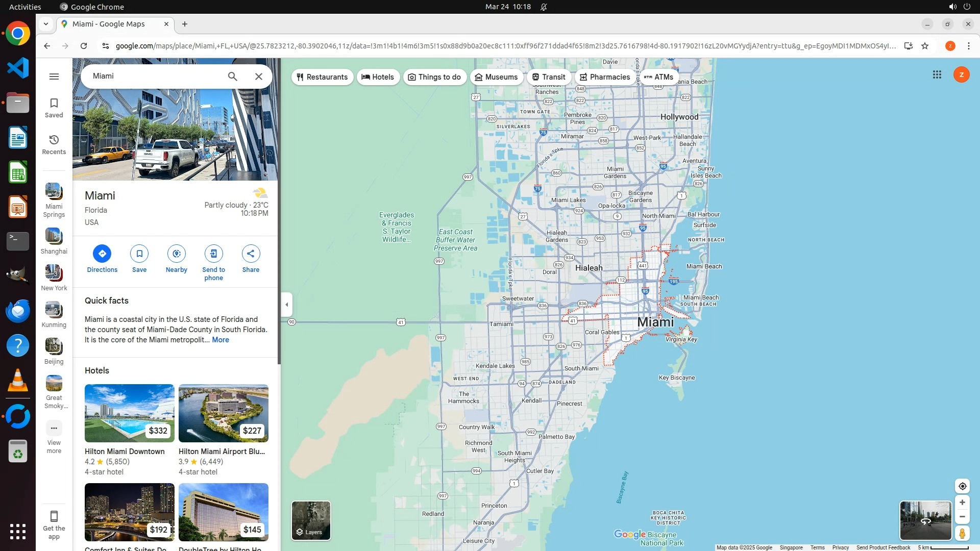Click Send to phone icon
This screenshot has height=551, width=980.
click(213, 254)
